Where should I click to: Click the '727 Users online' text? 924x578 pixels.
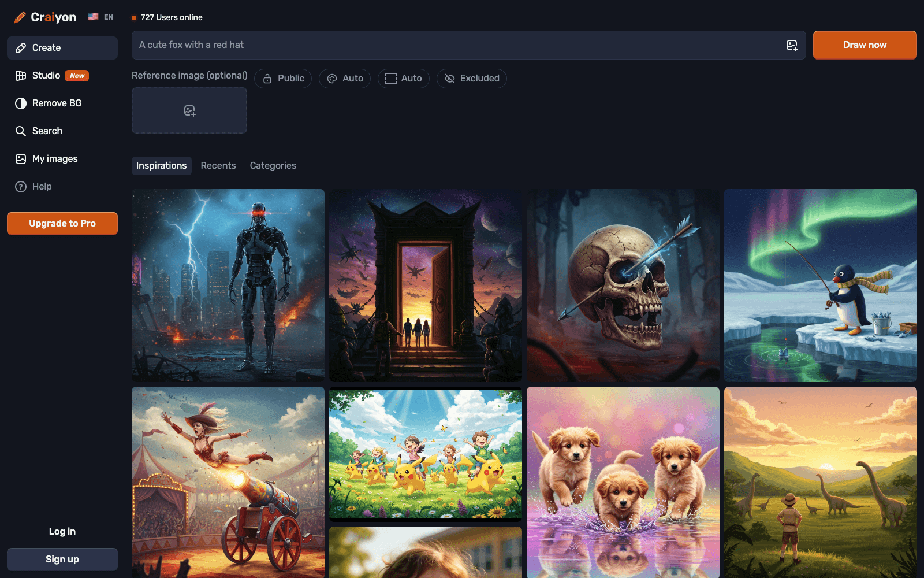(172, 18)
